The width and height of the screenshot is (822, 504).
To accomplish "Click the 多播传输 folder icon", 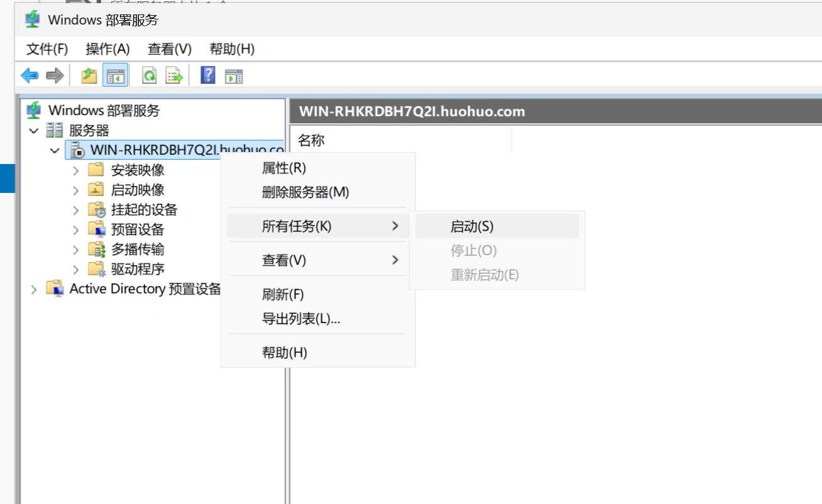I will click(97, 249).
